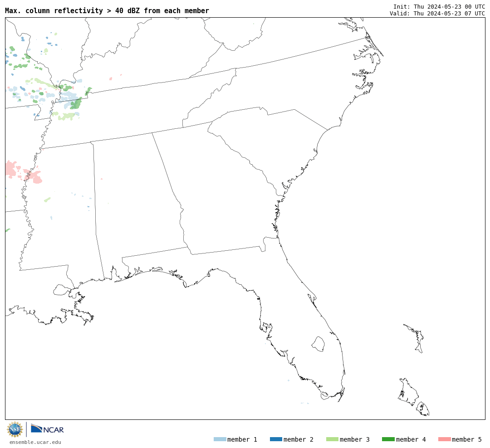Image resolution: width=490 pixels, height=448 pixels.
Task: Click the NCAR logo
Action: [47, 429]
